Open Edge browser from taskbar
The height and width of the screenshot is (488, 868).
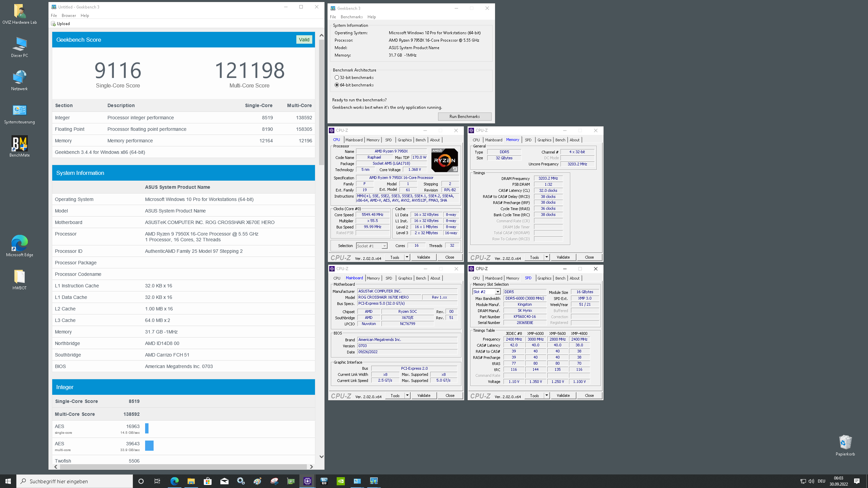click(174, 481)
